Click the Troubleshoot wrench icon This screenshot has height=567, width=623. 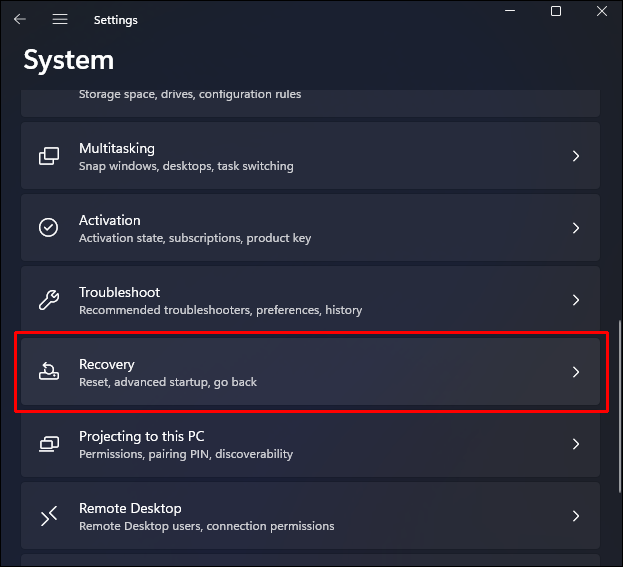tap(48, 300)
